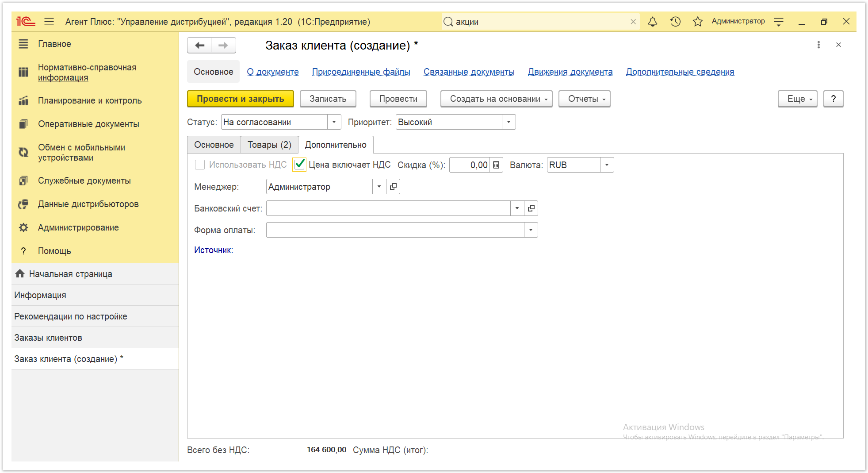Expand Валюта dropdown
Viewport: 868px width, 473px height.
coord(607,165)
